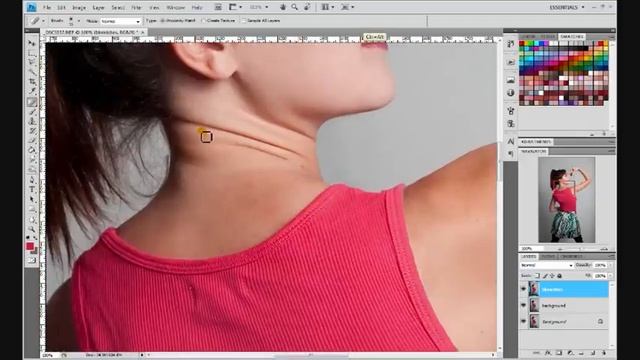
Task: Choose Rotate View tool in application bar
Action: (307, 7)
